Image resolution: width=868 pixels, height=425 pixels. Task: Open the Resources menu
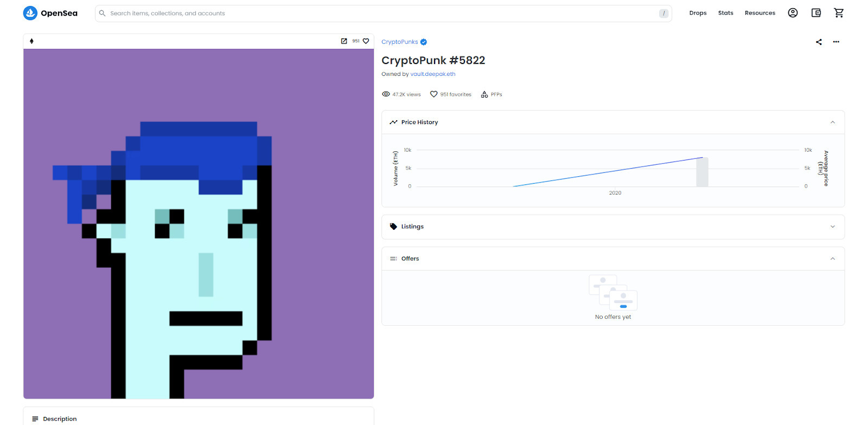click(x=759, y=13)
